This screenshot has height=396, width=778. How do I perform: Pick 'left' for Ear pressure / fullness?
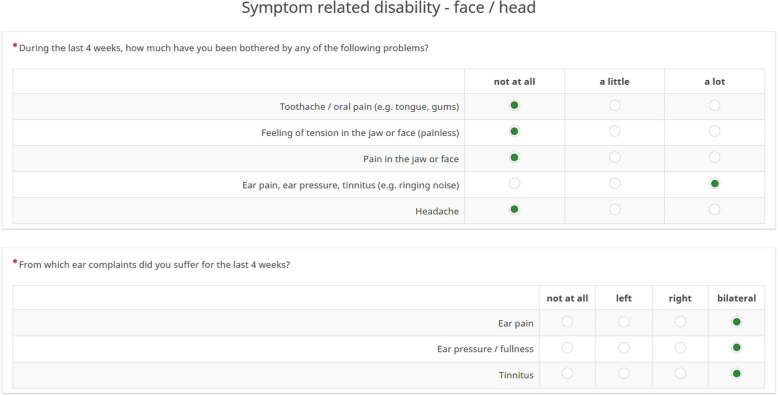tap(624, 347)
